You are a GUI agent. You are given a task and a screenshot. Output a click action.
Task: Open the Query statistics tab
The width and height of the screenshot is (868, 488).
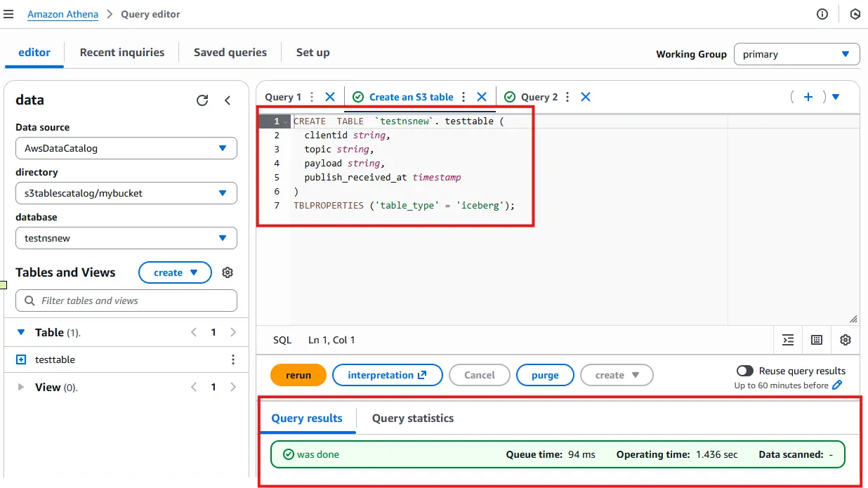[x=413, y=418]
